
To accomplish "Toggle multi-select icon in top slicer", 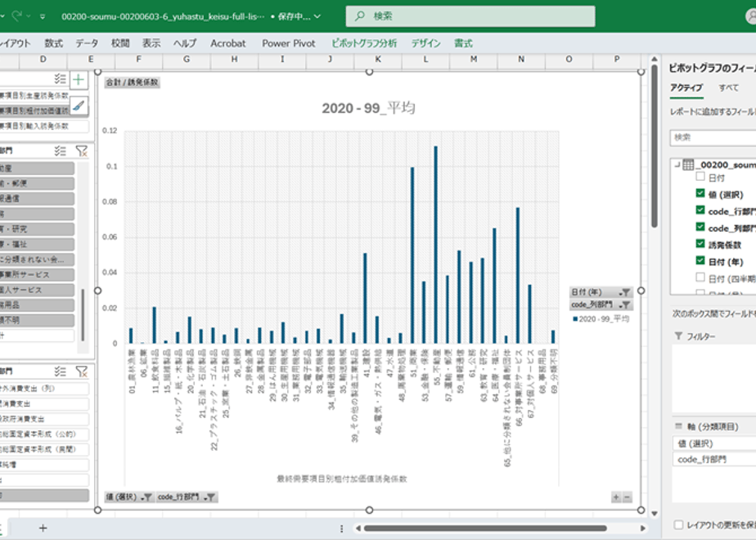I will [x=61, y=79].
